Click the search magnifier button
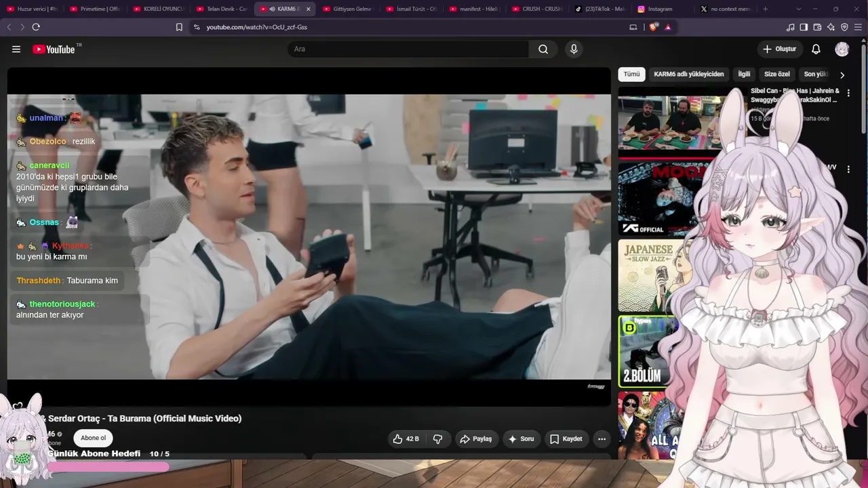 point(543,49)
